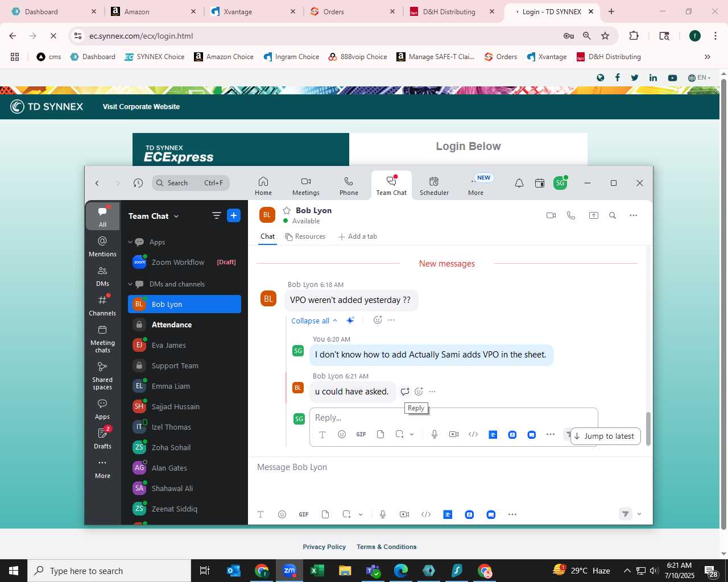Open Channels in Zoom sidebar
The height and width of the screenshot is (582, 728).
click(x=102, y=305)
